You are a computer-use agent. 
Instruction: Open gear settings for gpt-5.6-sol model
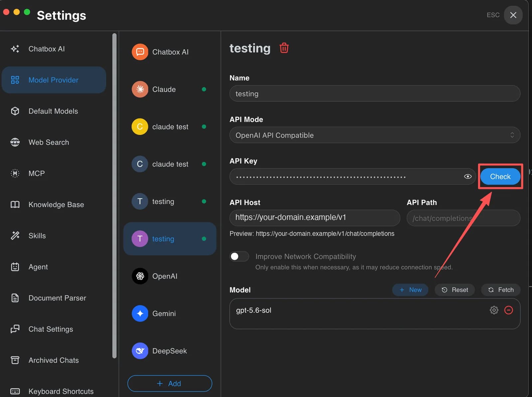[494, 310]
